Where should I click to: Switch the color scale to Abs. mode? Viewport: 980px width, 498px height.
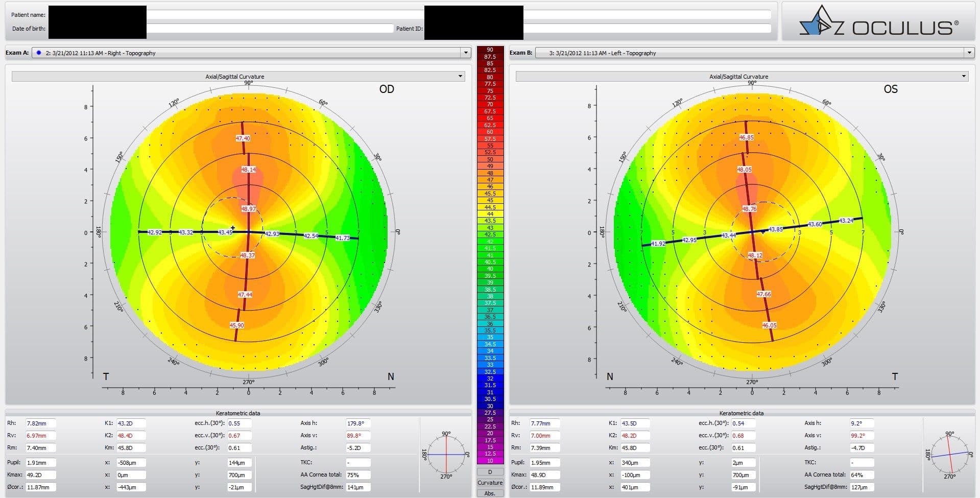coord(490,493)
